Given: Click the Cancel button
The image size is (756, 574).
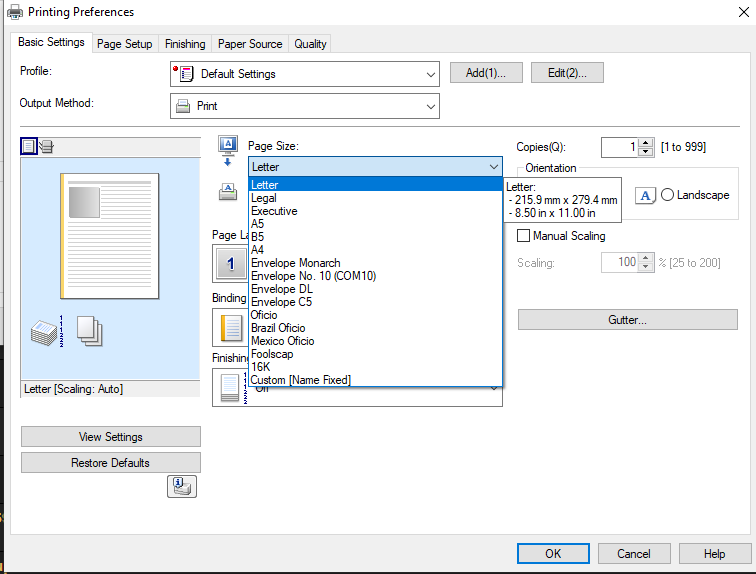Looking at the screenshot, I should 634,554.
